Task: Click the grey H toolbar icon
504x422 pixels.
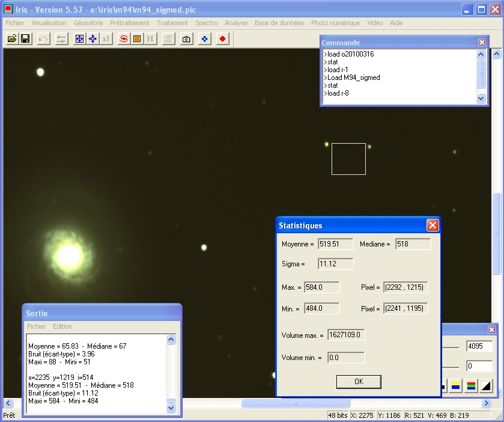Action: click(150, 39)
